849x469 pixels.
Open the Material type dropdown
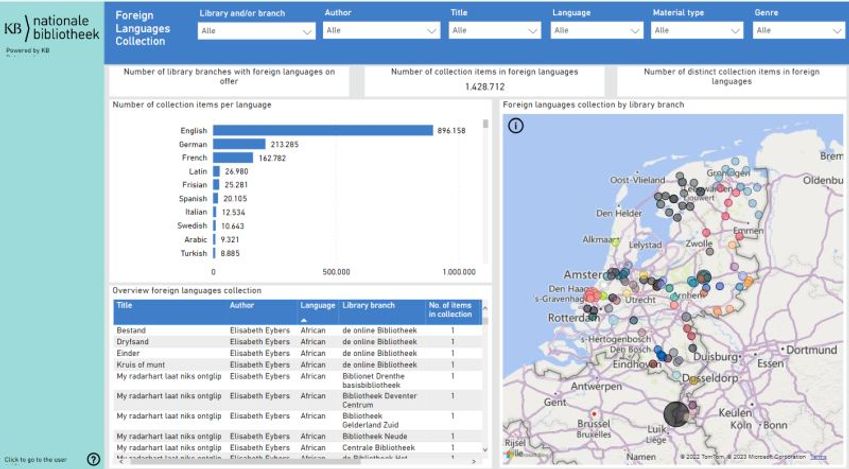tap(697, 31)
